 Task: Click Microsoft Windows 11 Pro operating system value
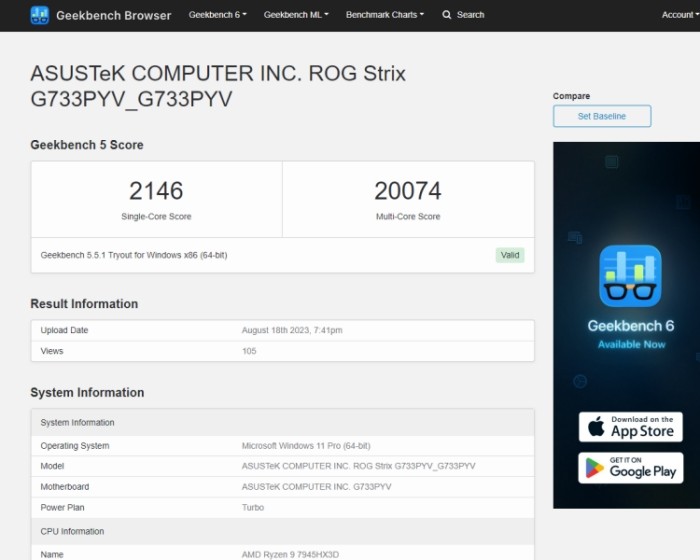point(306,446)
